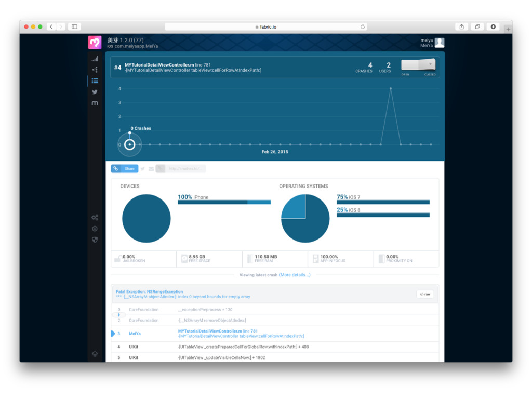The width and height of the screenshot is (532, 399).
Task: Share crash via the grey Twitter icon
Action: click(142, 169)
